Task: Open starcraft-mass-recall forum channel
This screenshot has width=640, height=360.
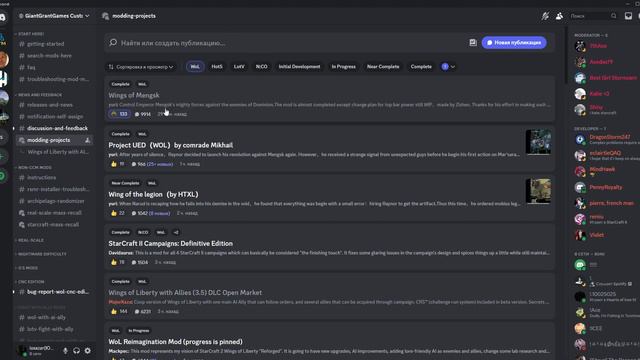Action: tap(54, 224)
